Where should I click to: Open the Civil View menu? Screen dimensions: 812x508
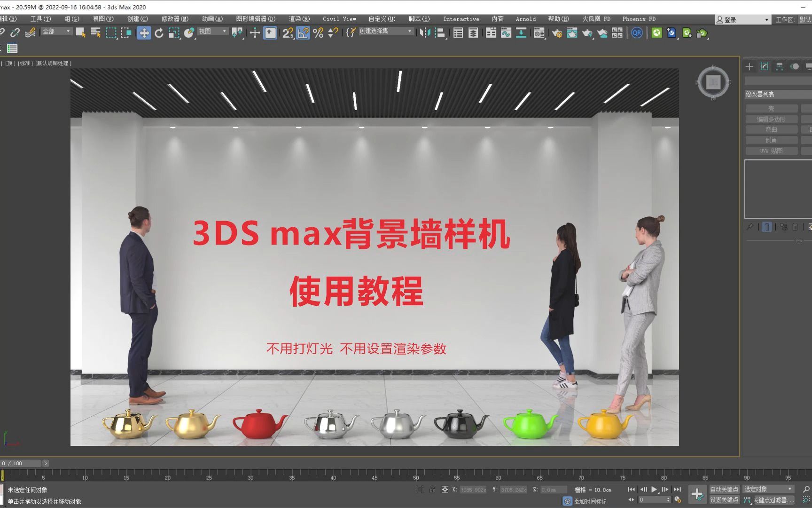[x=339, y=19]
